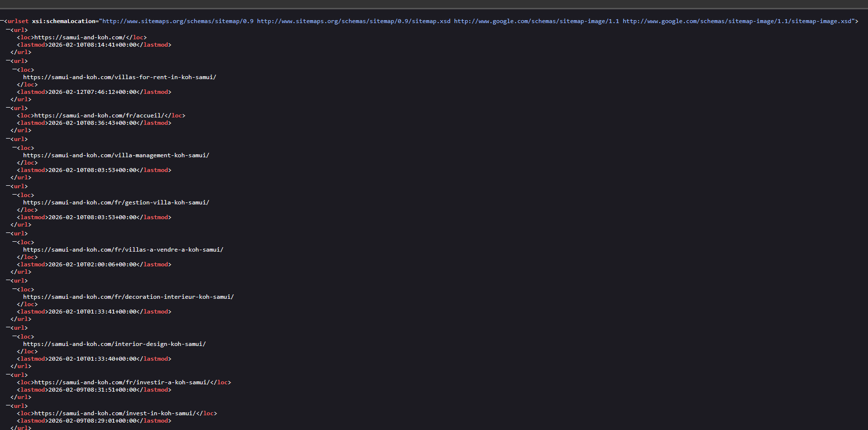
Task: Click the address ending in villas-for-rent-in-koh-samui/
Action: [x=120, y=77]
